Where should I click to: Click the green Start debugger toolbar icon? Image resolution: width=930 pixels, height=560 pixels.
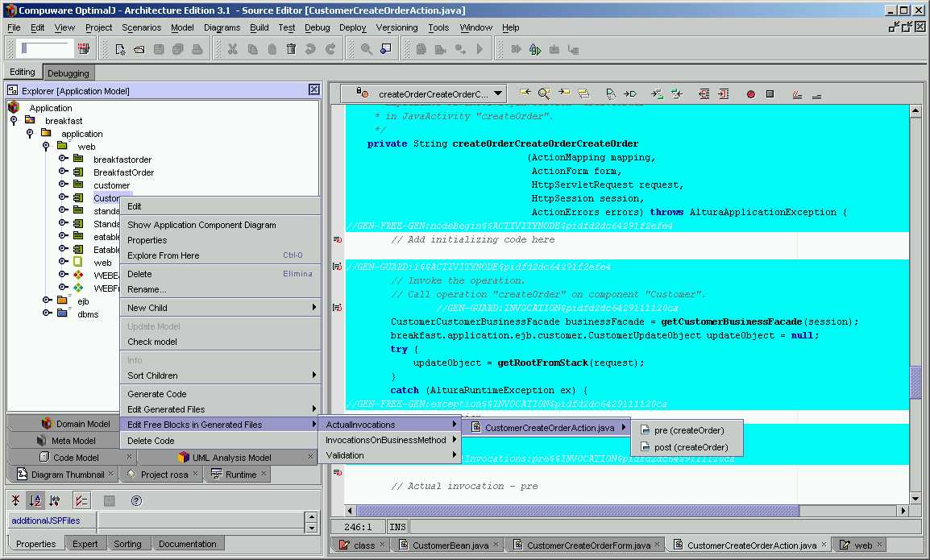point(535,49)
